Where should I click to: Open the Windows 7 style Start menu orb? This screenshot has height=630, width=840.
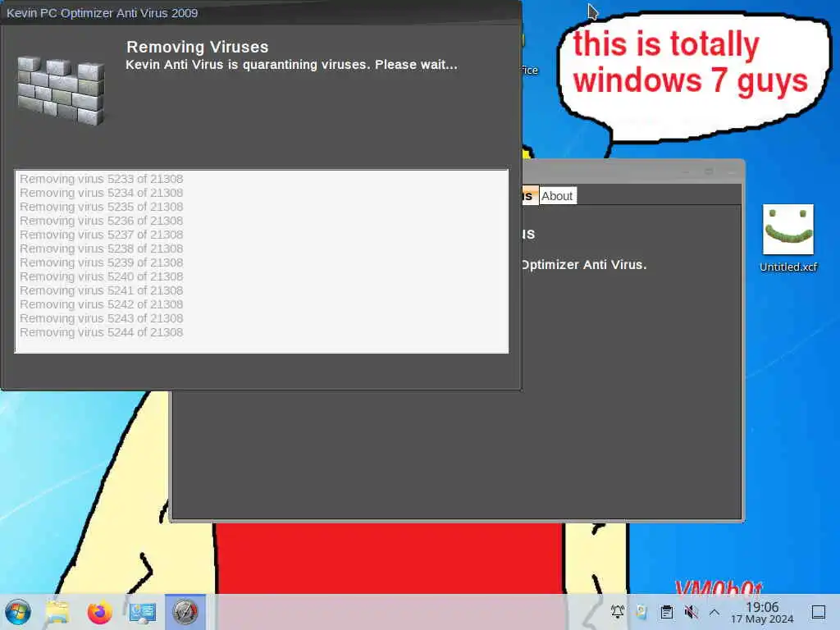[18, 612]
